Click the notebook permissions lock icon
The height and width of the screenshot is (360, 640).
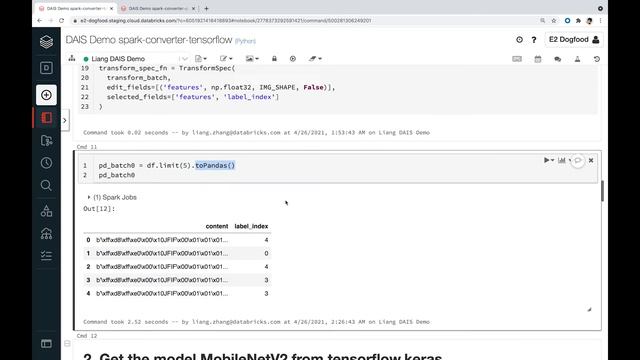pos(274,59)
